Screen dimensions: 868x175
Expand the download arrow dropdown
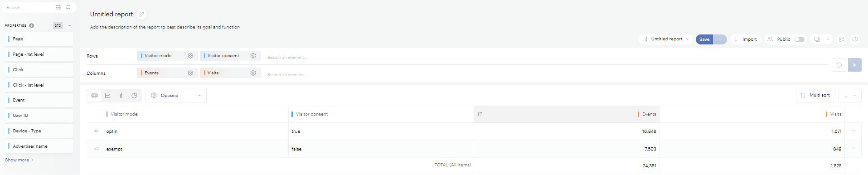[x=850, y=96]
